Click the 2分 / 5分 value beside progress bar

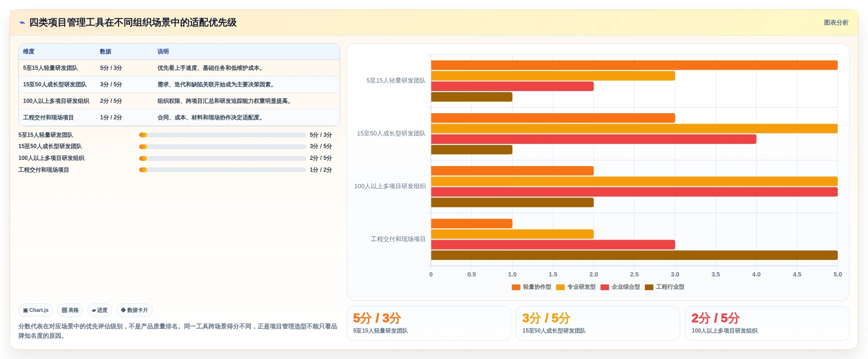point(321,158)
